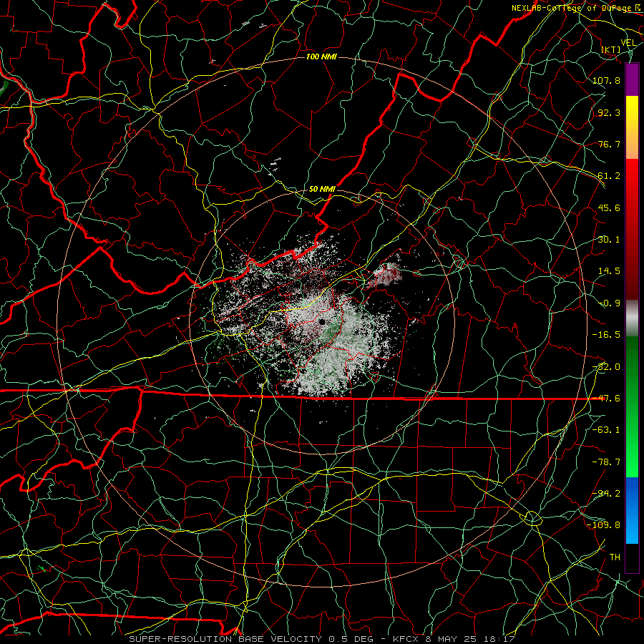
Task: Click the 50 NMI range ring label
Action: (322, 189)
